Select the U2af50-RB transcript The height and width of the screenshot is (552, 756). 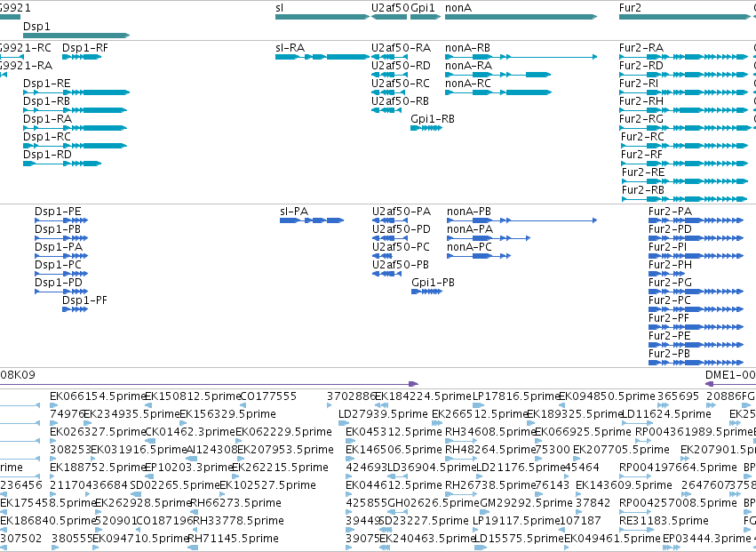click(386, 110)
